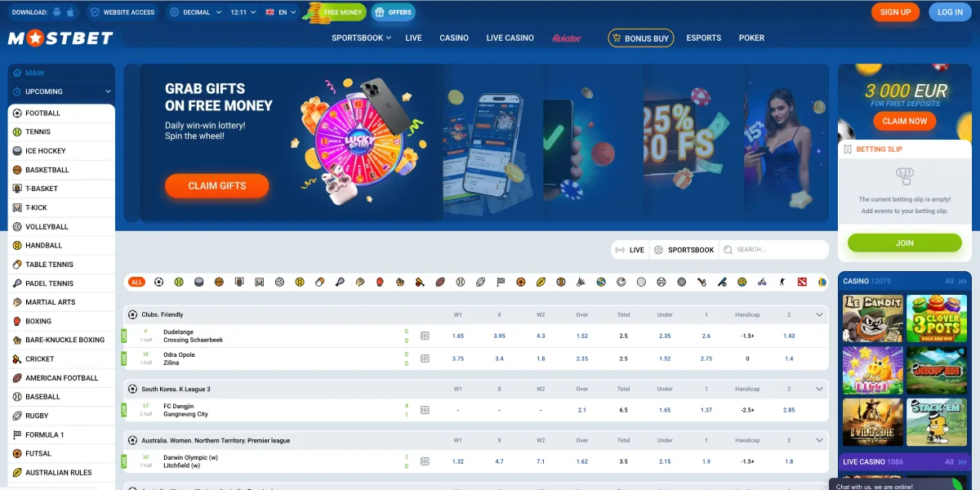
Task: Open the Aviator game link
Action: tap(567, 38)
